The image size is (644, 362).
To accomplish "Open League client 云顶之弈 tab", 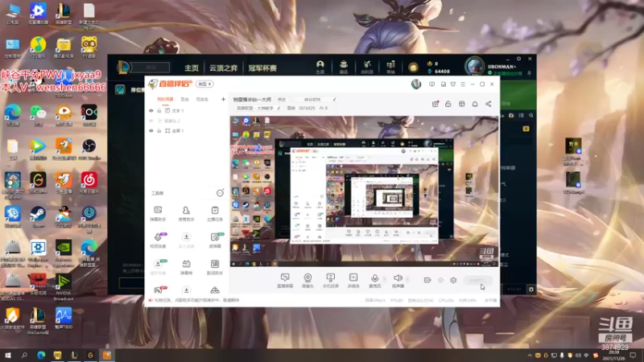I will (x=224, y=68).
